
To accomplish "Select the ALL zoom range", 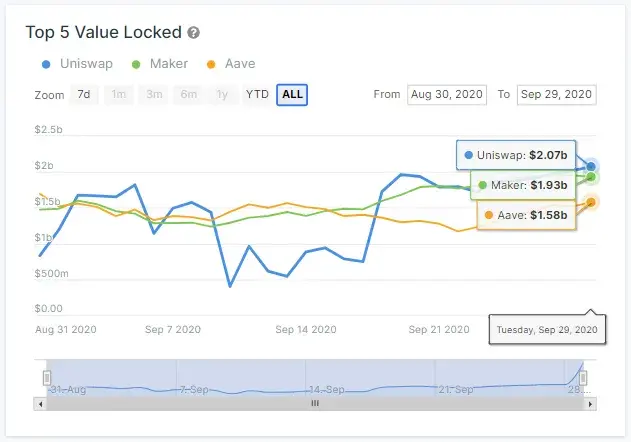I will pyautogui.click(x=292, y=95).
